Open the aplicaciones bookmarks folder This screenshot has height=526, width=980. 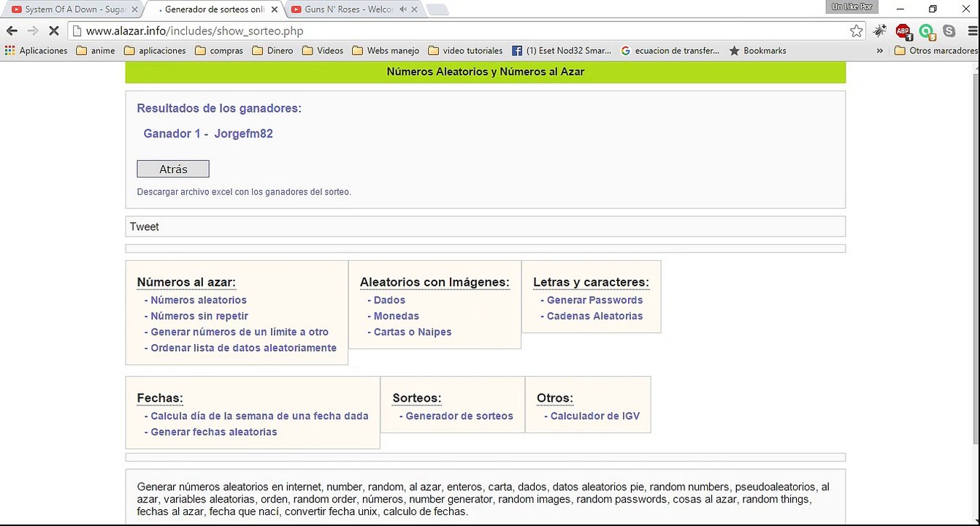[x=155, y=50]
